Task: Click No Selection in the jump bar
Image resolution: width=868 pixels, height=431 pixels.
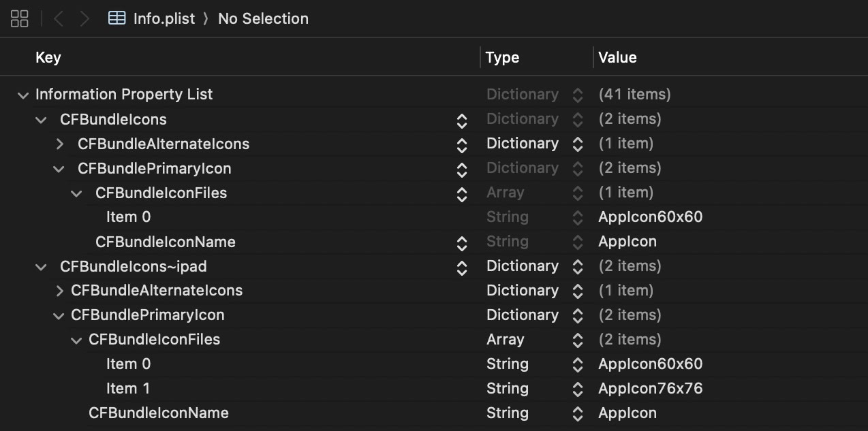Action: [263, 18]
